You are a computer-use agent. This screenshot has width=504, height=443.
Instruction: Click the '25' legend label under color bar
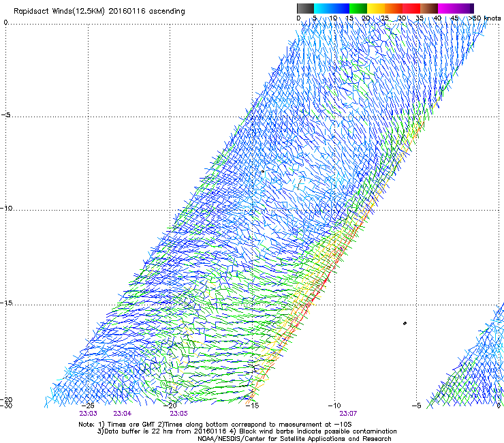coord(384,18)
